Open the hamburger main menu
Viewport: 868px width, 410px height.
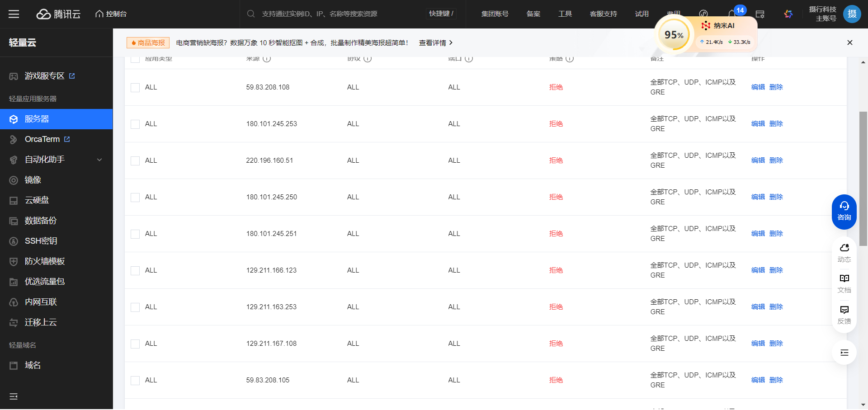pyautogui.click(x=14, y=14)
